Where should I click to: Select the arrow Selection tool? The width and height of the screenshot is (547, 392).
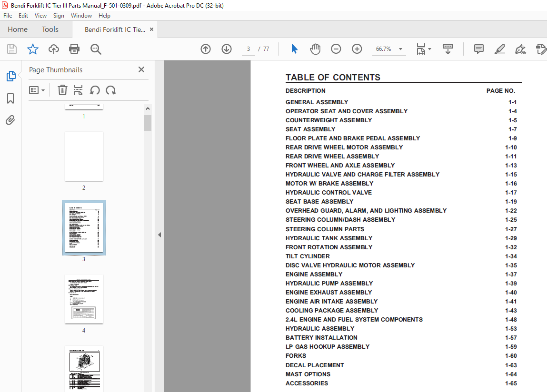(294, 49)
